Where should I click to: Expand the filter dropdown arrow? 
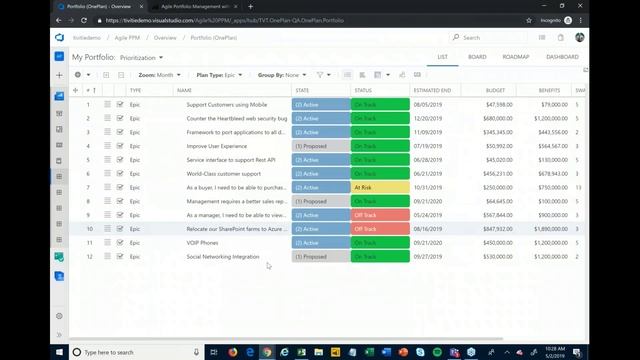point(329,75)
